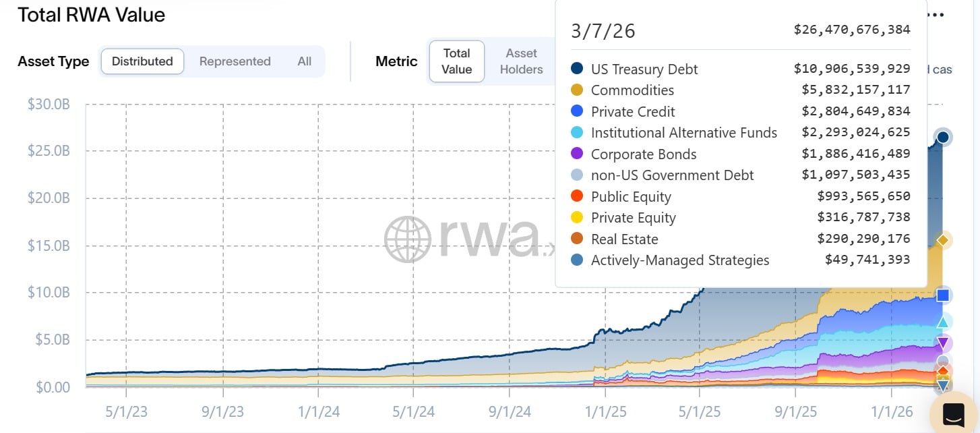Select the All asset type option

(304, 61)
